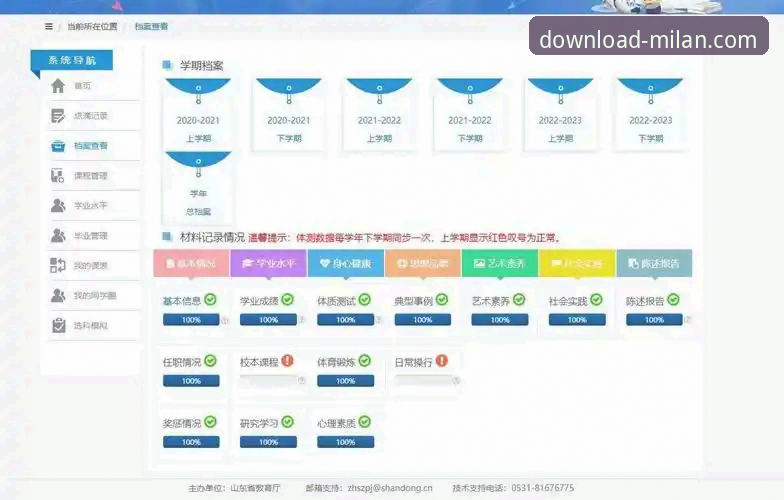Switch to the green 艺术素养 tab
This screenshot has height=500, width=784.
pos(500,263)
